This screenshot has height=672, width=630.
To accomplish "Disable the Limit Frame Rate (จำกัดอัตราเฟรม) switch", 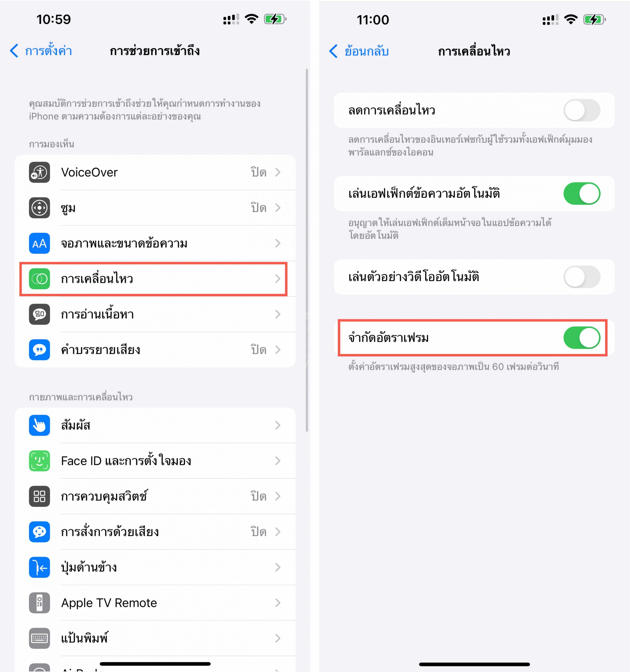I will tap(582, 337).
